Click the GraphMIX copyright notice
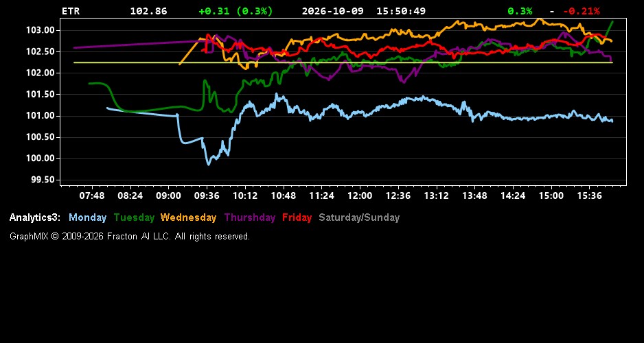Viewport: 644px width, 343px height. [x=130, y=236]
